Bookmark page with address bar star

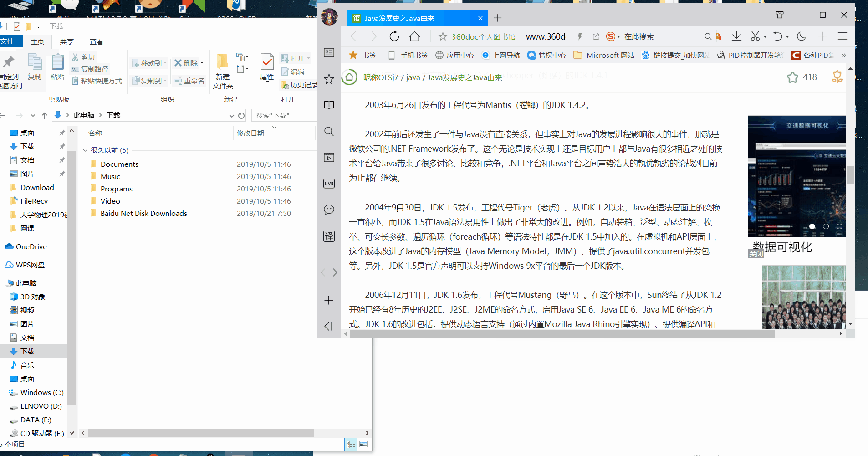(443, 36)
